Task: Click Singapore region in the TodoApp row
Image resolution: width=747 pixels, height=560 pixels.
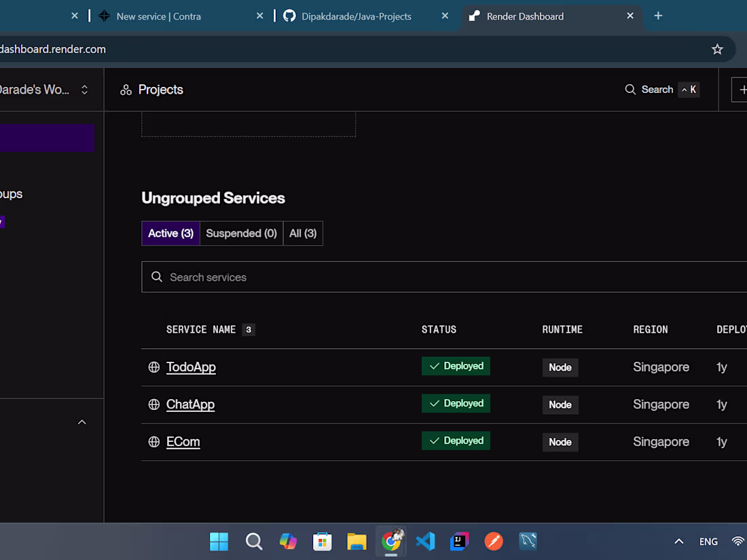Action: [661, 367]
